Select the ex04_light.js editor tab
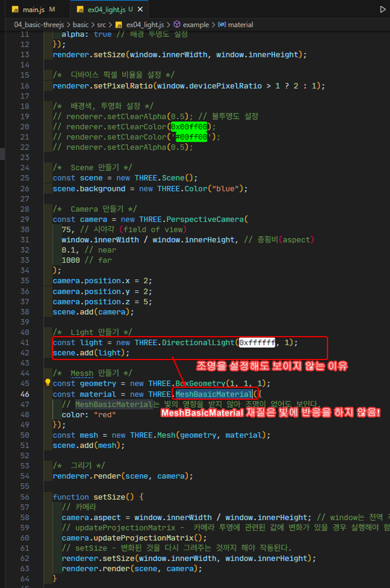 [x=106, y=10]
